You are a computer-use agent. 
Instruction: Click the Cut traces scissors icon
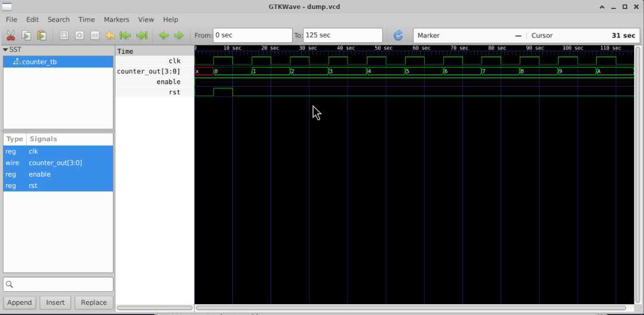pos(11,36)
